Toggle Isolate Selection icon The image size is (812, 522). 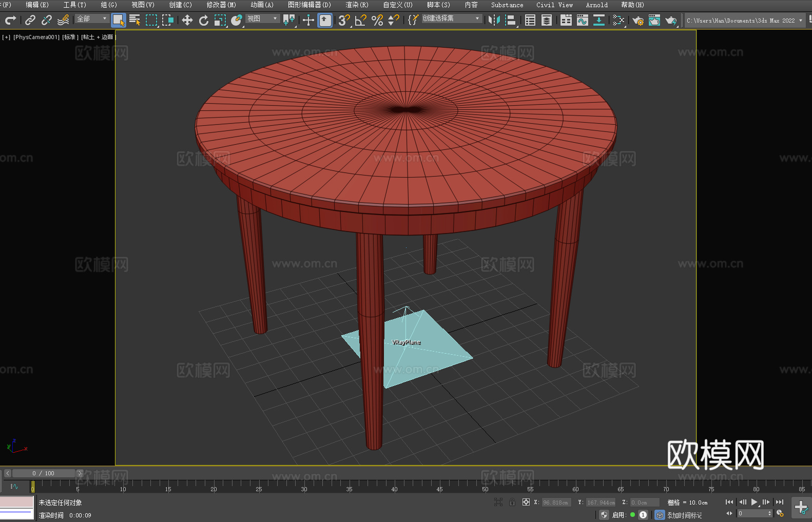(498, 502)
